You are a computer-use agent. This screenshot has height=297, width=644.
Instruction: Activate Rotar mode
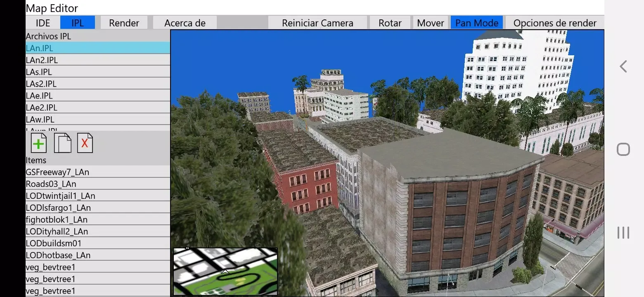[x=390, y=23]
